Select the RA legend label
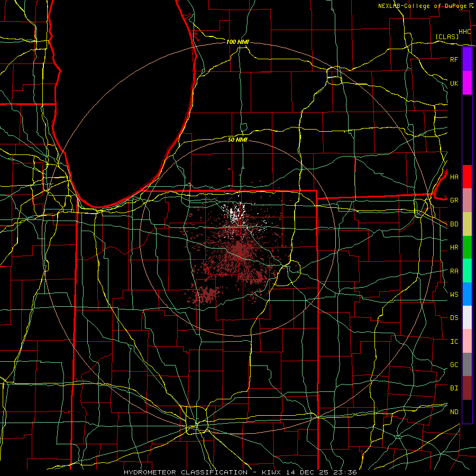This screenshot has height=476, width=476. (454, 271)
